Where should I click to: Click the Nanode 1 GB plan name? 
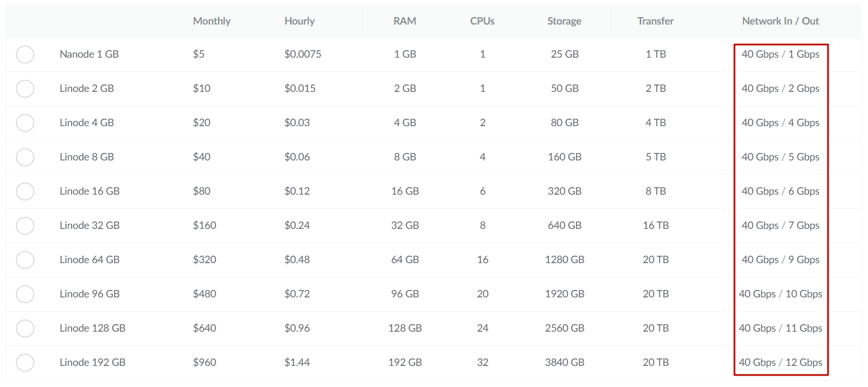[x=89, y=54]
